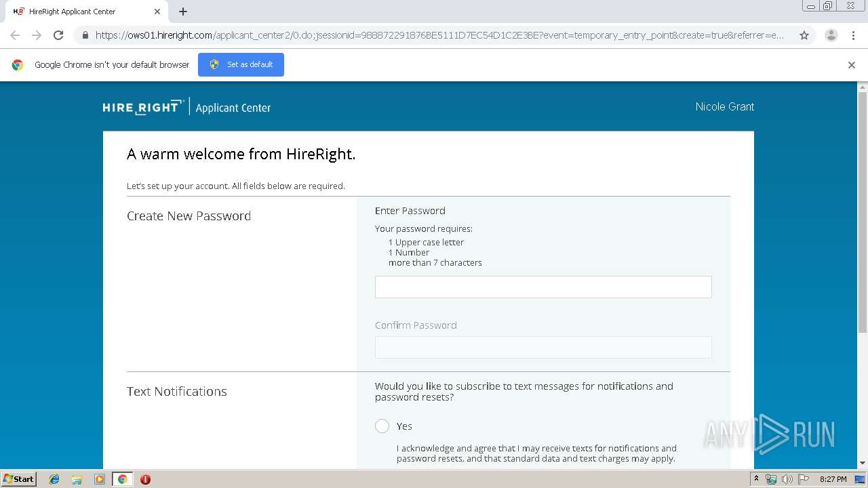Dismiss the default browser notification bar
This screenshot has height=488, width=868.
point(852,65)
